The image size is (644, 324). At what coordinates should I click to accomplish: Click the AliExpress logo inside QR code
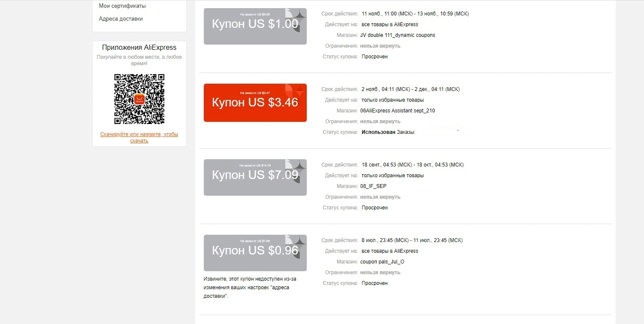coord(139,99)
